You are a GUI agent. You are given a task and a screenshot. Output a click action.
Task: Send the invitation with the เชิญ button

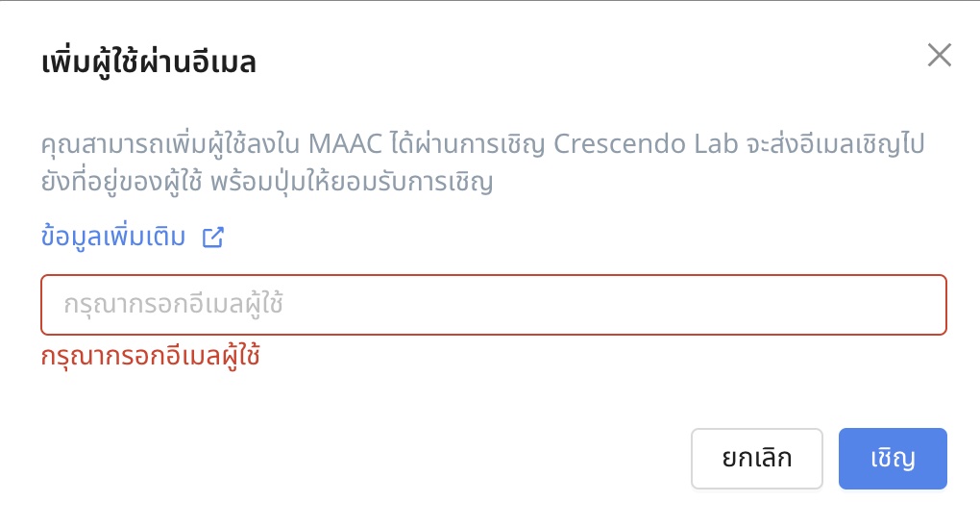coord(893,459)
